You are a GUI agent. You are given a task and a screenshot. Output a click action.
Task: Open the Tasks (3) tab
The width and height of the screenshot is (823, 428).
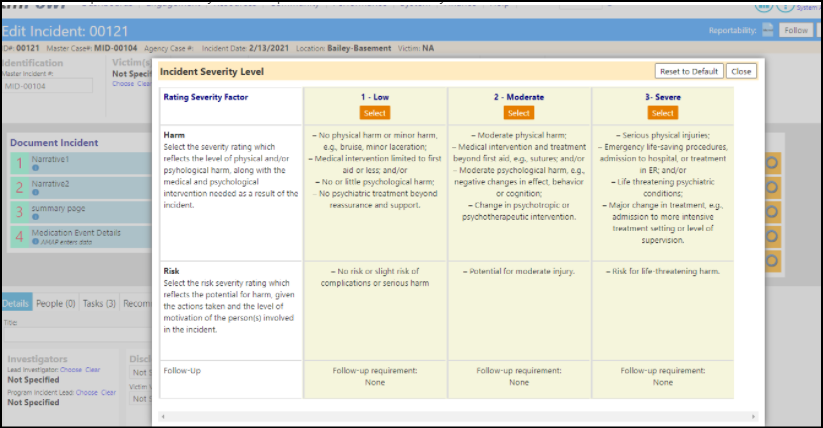99,304
